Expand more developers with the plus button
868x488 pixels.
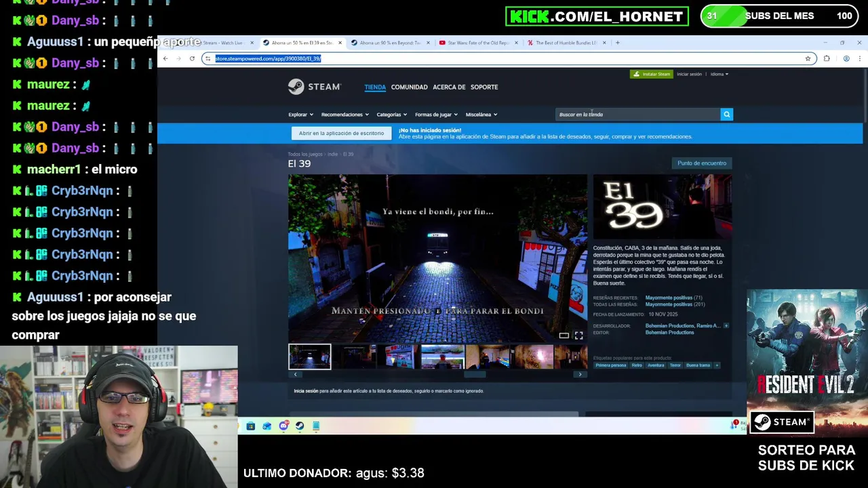pyautogui.click(x=726, y=326)
